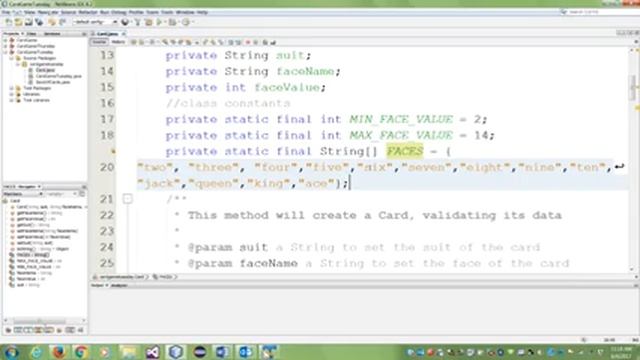Screen dimensions: 640x360
Task: Open the Navigator Members view dropdown
Action: [x=22, y=194]
